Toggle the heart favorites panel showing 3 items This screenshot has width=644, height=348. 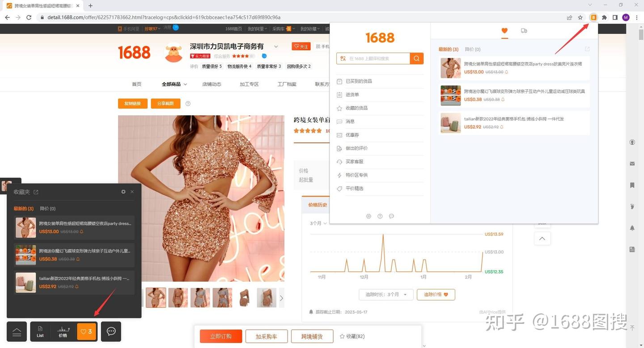(x=86, y=331)
